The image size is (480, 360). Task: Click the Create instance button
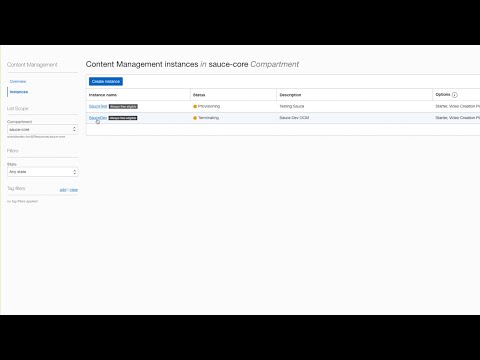(106, 81)
